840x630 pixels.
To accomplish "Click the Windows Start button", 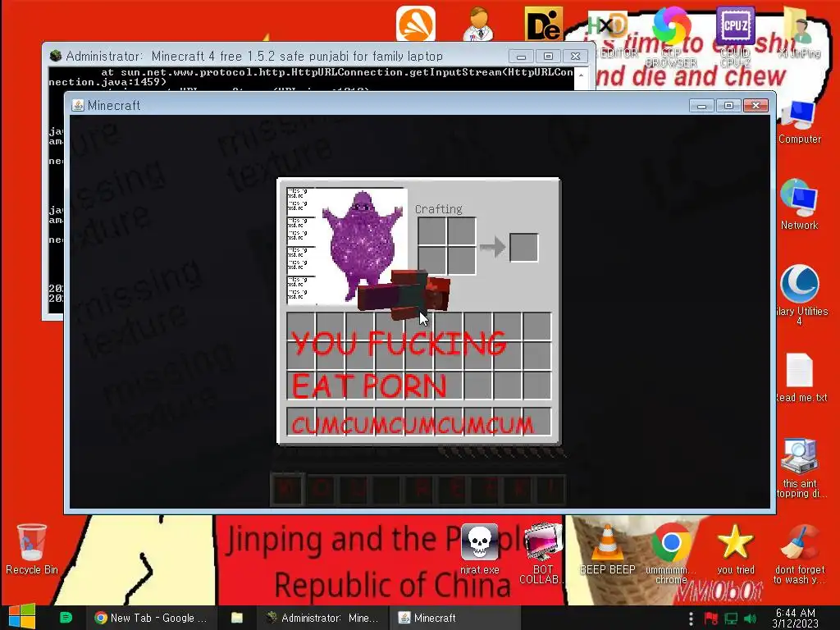I will click(x=21, y=617).
